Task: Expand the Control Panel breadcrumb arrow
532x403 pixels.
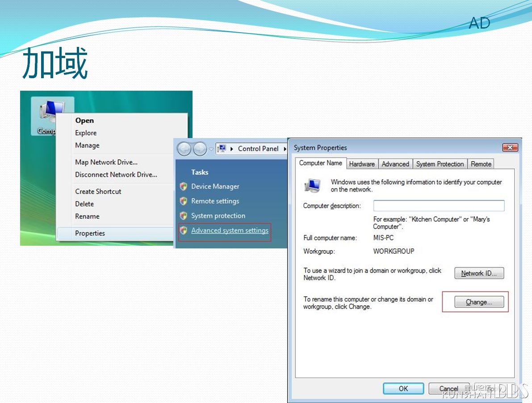Action: point(285,149)
